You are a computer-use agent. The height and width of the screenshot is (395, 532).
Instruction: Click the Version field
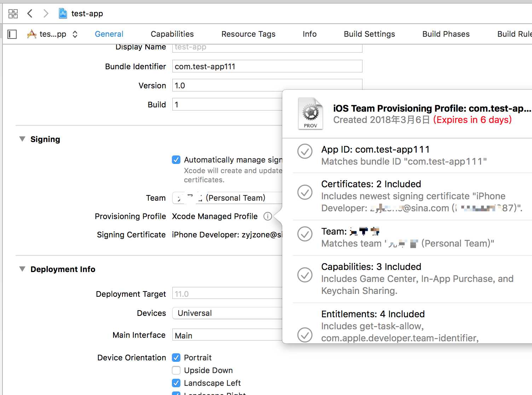[267, 85]
